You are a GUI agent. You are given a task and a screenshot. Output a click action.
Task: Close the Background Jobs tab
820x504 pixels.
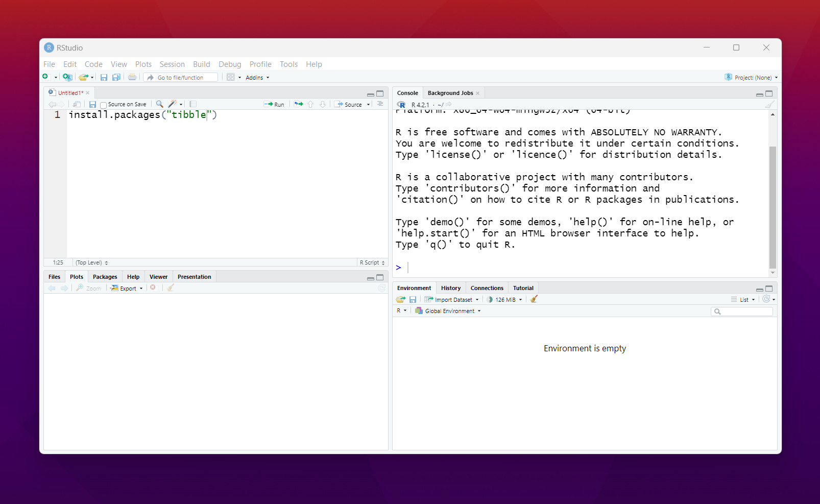click(x=478, y=93)
